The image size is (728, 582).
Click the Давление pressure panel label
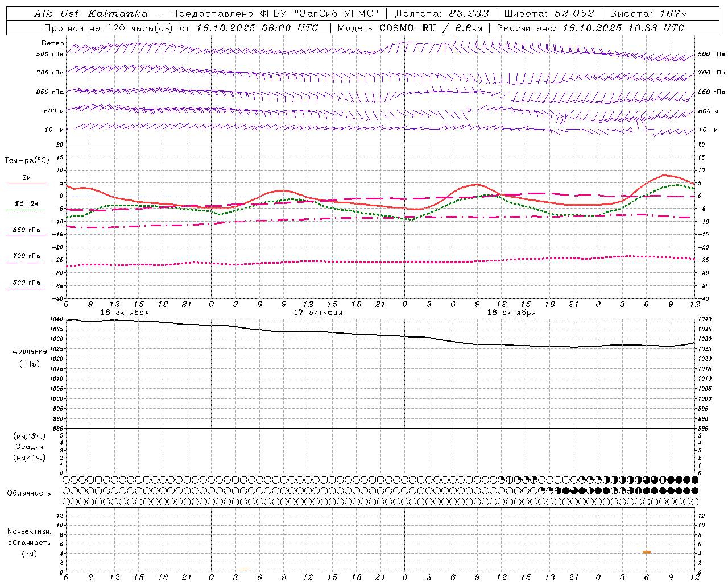[x=30, y=351]
